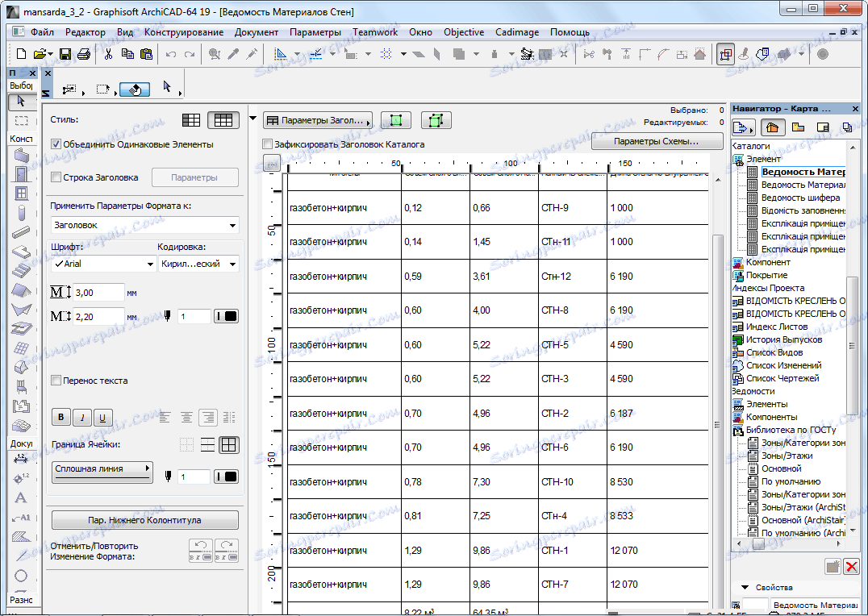Enable Перенос текста checkbox
This screenshot has height=616, width=868.
pyautogui.click(x=56, y=381)
